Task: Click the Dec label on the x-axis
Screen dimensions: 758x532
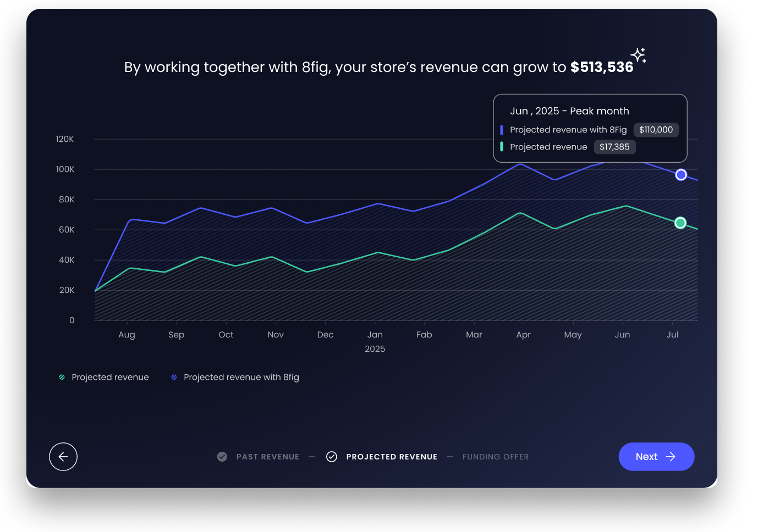Action: point(326,335)
